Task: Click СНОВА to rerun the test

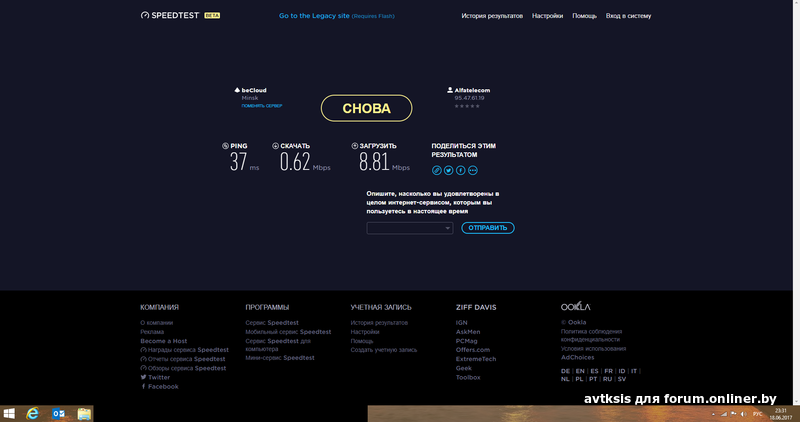Action: click(366, 108)
